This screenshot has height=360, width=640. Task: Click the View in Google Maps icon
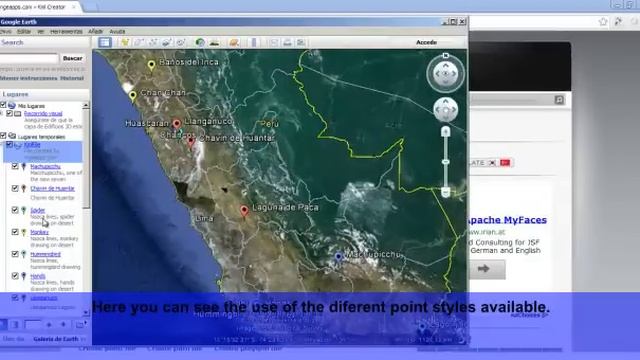tap(301, 42)
